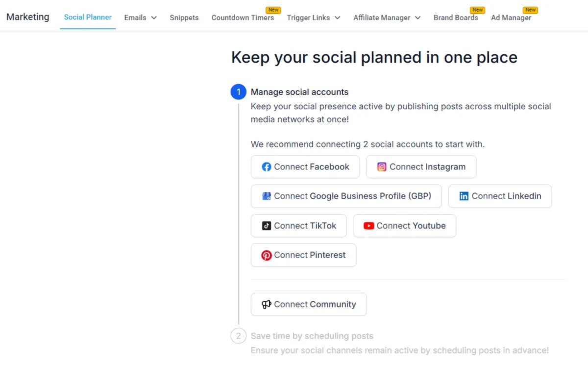Viewport: 588px width, 370px height.
Task: Click the Community megaphone icon
Action: (x=267, y=304)
